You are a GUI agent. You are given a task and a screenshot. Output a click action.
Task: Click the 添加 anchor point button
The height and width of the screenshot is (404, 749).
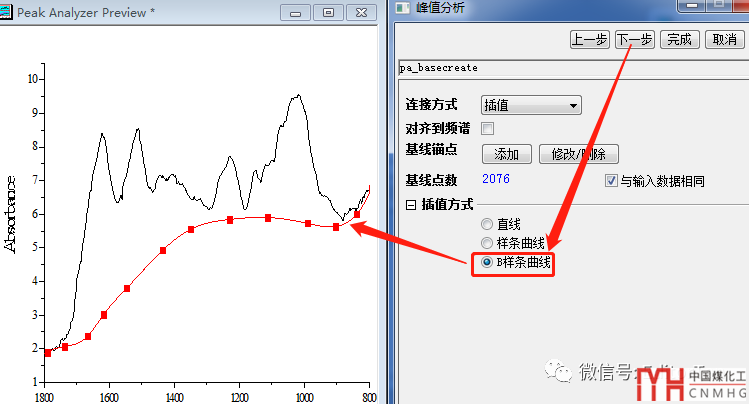coord(506,154)
